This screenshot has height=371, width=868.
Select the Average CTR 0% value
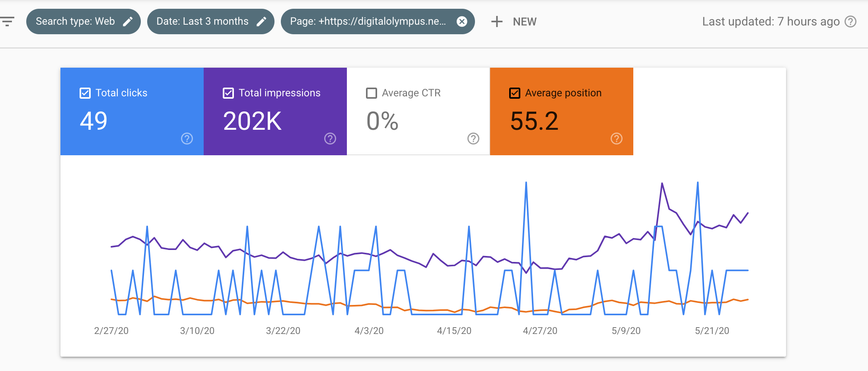pos(382,121)
